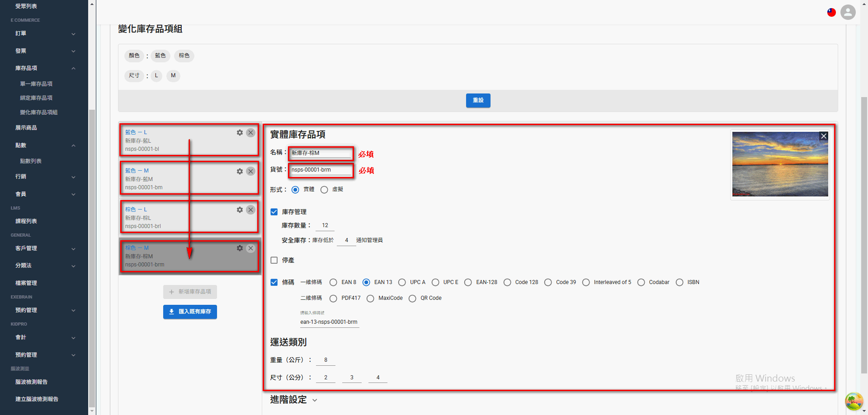
Task: Collapse the 庫存品項 sidebar menu
Action: click(44, 68)
